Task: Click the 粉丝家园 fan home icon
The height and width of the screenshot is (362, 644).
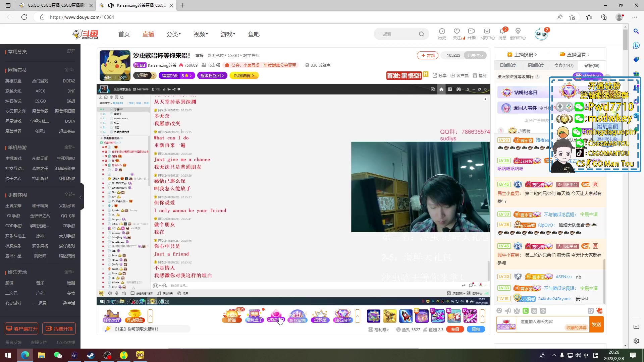Action: (x=298, y=315)
